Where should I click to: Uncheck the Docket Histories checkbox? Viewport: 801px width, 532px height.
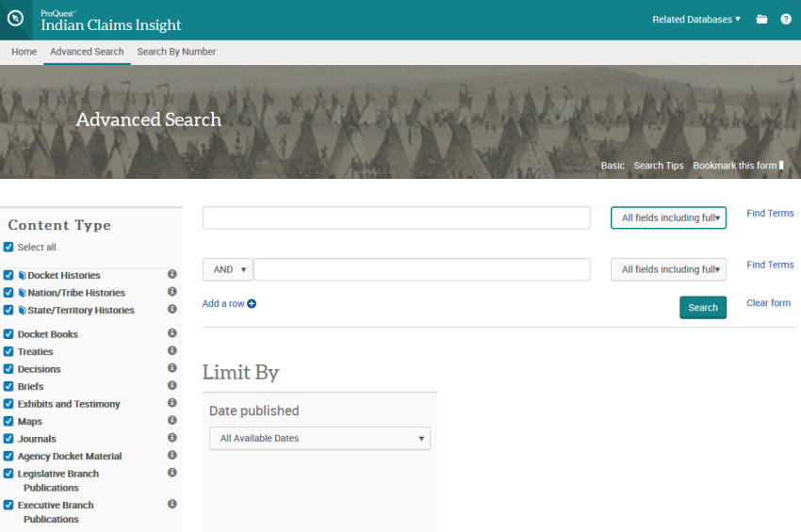click(x=8, y=275)
